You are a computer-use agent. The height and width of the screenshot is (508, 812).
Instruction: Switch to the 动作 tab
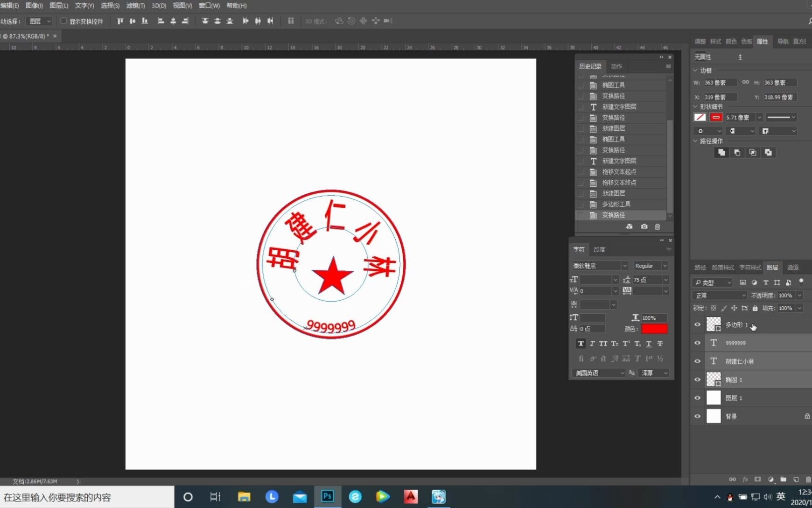tap(616, 66)
